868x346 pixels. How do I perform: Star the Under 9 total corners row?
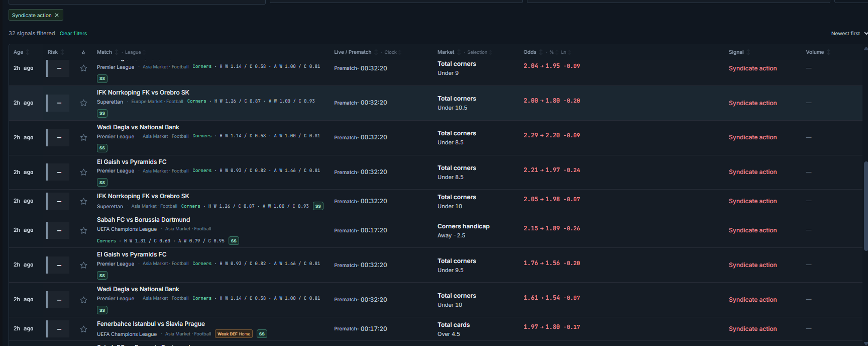point(83,68)
